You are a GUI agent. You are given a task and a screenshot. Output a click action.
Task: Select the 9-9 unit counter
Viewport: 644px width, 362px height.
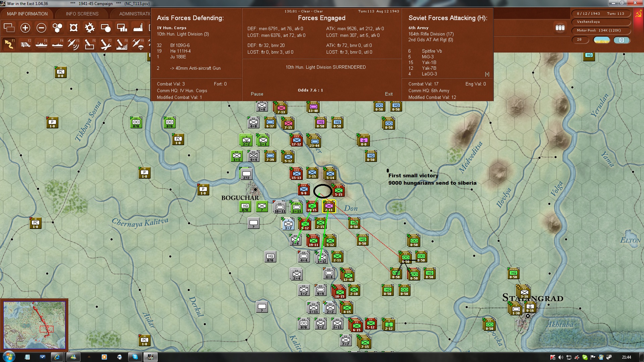(304, 190)
